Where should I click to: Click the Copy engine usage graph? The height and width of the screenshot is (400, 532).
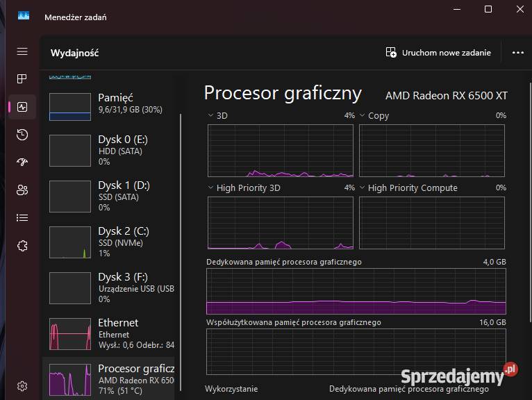[432, 151]
